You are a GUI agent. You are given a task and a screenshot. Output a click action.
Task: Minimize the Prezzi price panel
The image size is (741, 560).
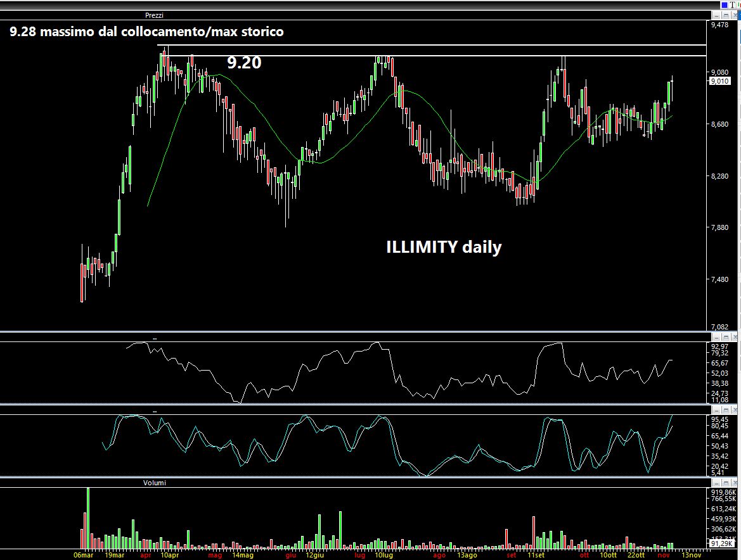click(718, 15)
